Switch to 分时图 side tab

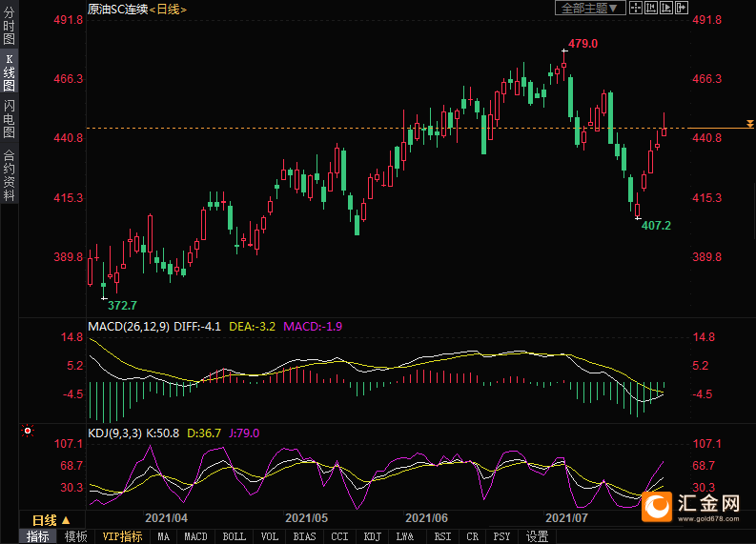[10, 26]
